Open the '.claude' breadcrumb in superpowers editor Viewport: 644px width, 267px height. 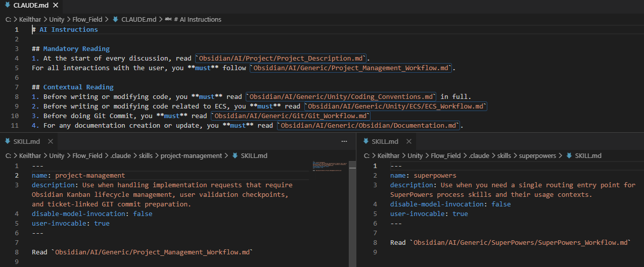[479, 155]
